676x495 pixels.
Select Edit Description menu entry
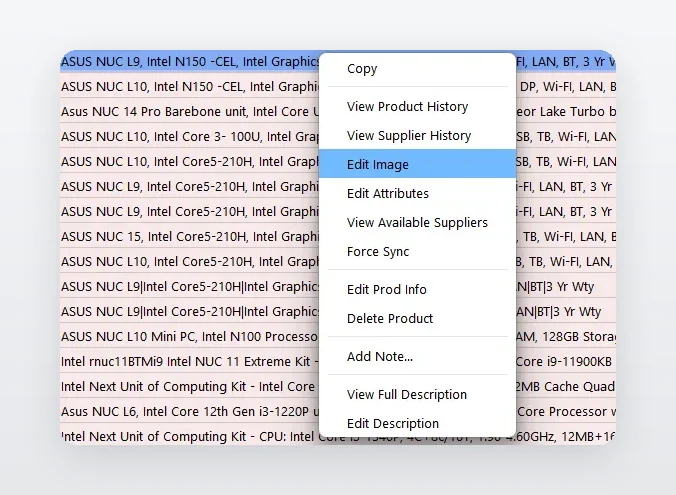[417, 423]
